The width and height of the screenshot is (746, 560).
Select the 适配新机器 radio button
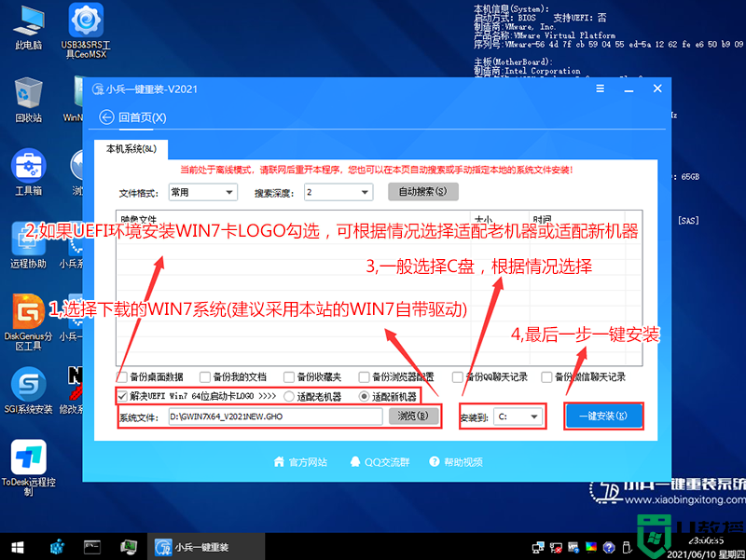pos(364,396)
